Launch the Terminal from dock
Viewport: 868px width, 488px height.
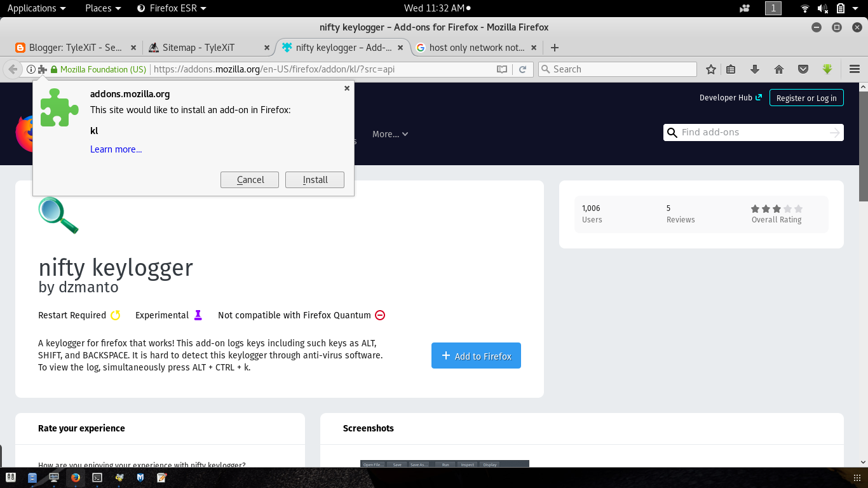coord(97,477)
